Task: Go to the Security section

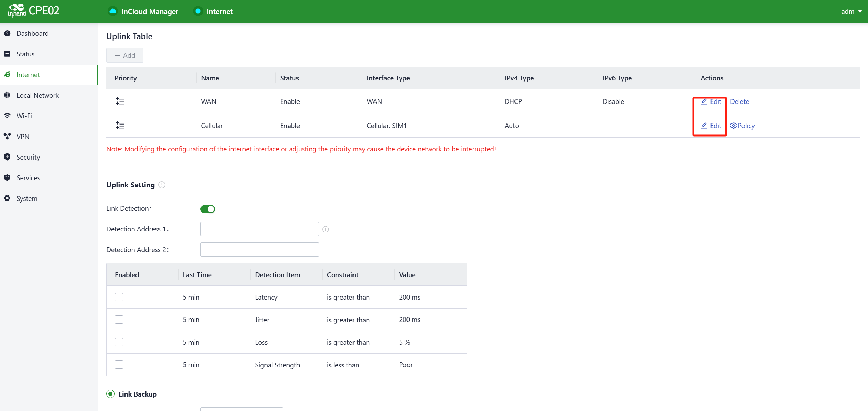Action: point(28,157)
